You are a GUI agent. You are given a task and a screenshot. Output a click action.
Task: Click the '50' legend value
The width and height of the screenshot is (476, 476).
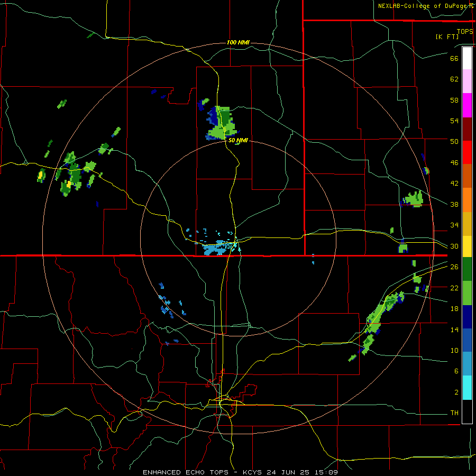[454, 142]
